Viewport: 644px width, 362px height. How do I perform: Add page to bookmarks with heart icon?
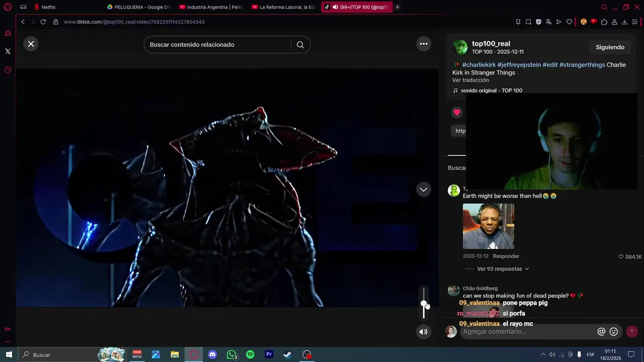569,22
